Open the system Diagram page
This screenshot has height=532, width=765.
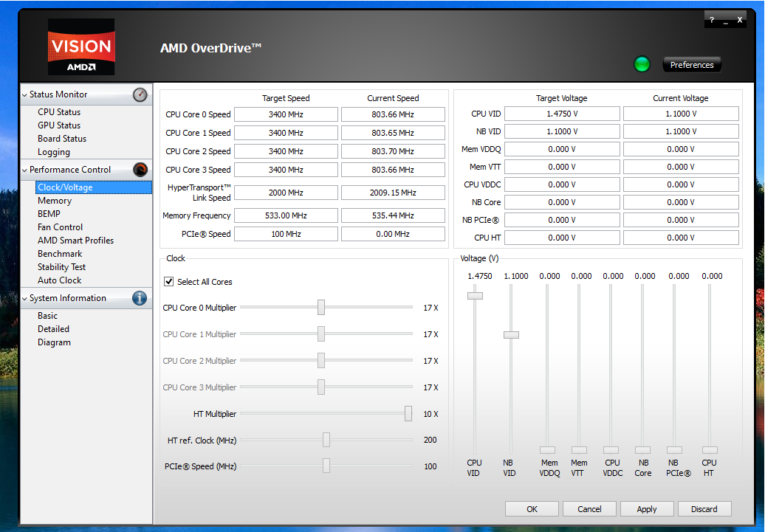54,342
